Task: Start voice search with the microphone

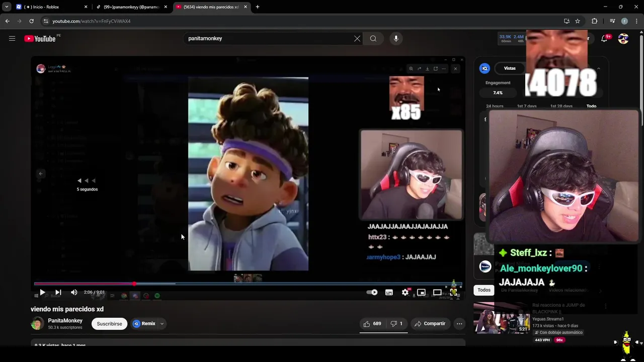Action: pos(396,38)
